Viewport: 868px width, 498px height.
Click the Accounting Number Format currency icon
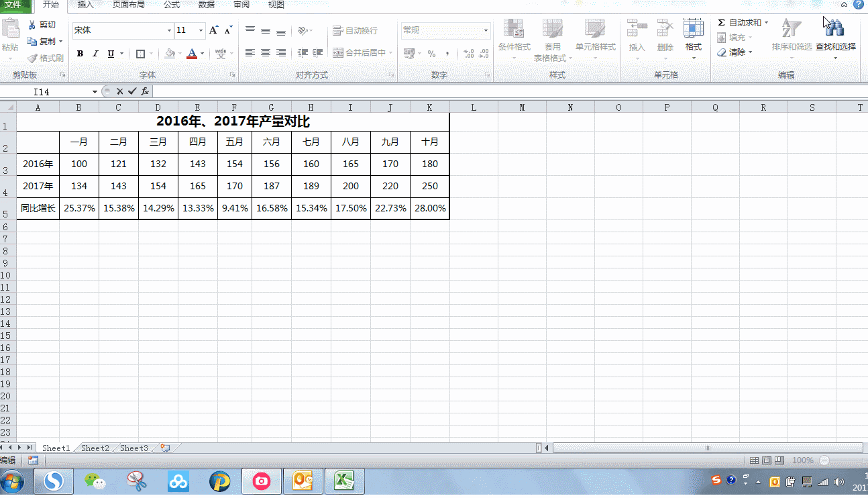pos(409,54)
